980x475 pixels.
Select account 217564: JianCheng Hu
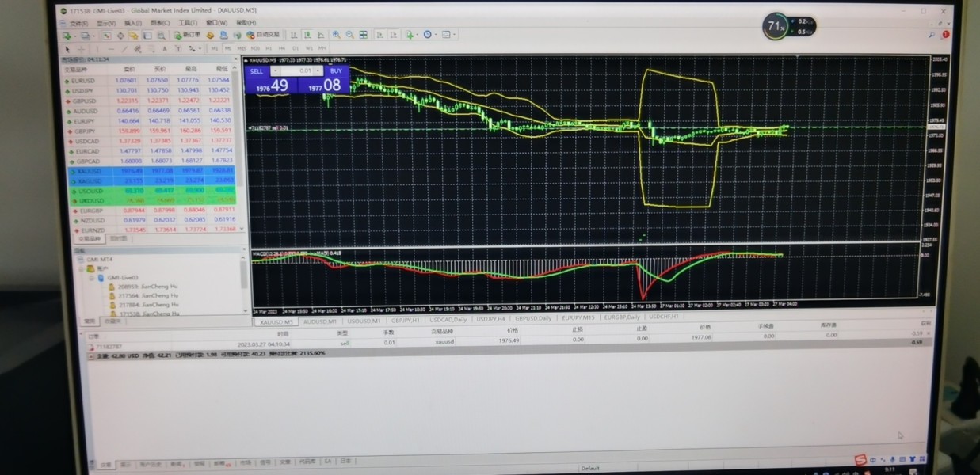pyautogui.click(x=148, y=295)
